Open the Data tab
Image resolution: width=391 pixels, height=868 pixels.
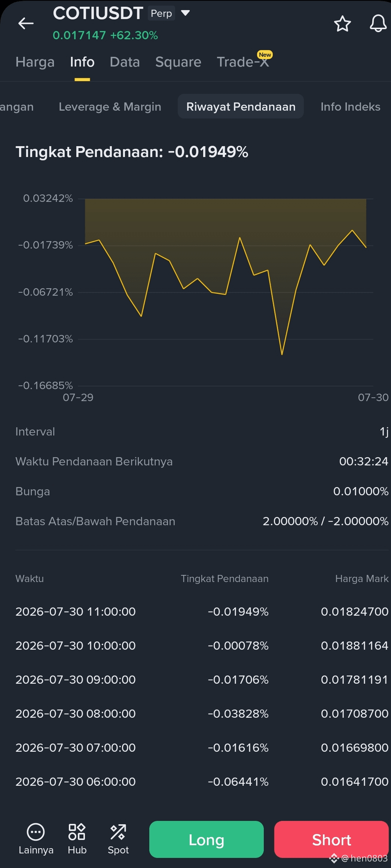pyautogui.click(x=125, y=62)
